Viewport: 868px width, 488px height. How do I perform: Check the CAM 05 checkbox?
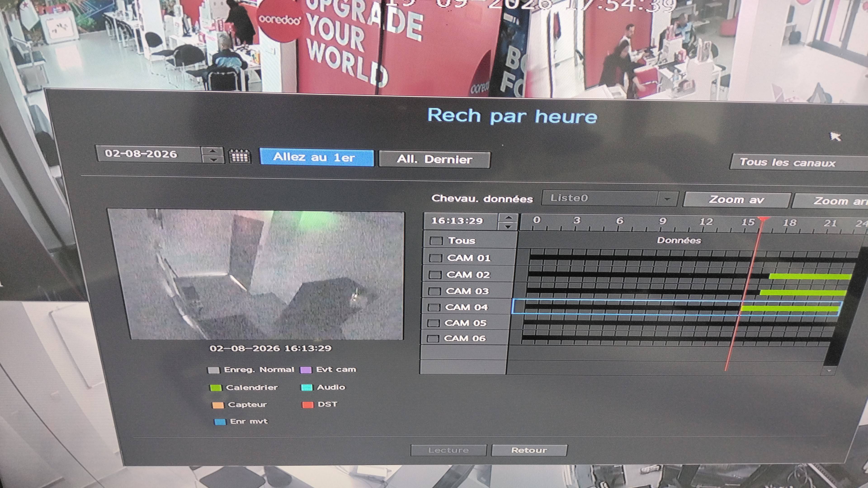coord(433,323)
